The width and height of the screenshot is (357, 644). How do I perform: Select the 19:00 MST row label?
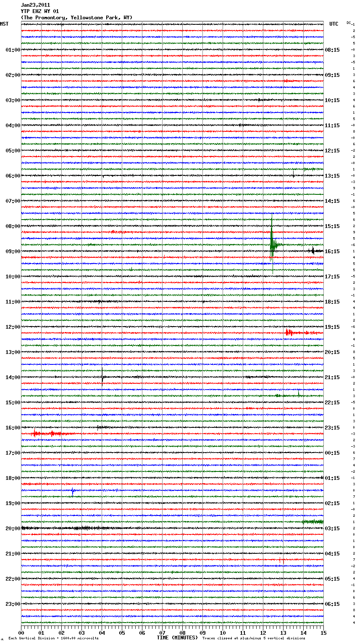[13, 503]
